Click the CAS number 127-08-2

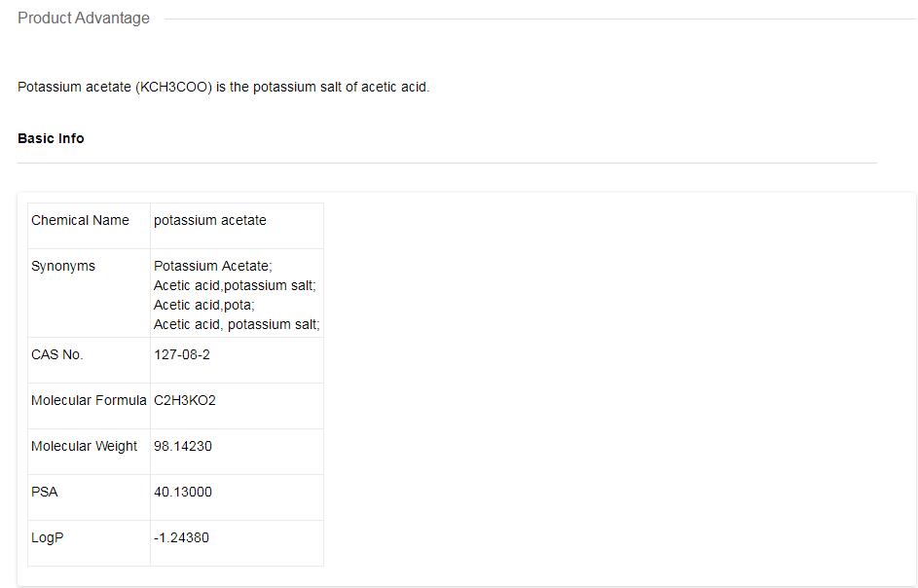click(182, 354)
